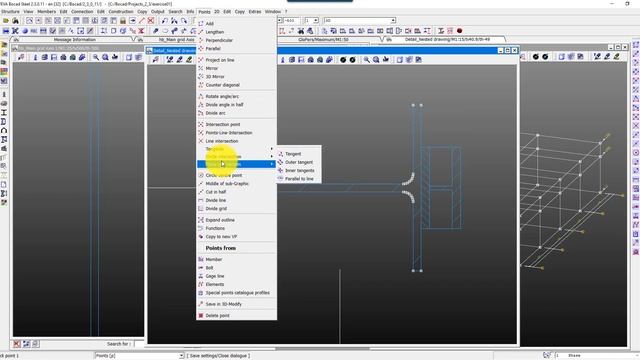The image size is (640, 360).
Task: Click the first black ball icon in the right window toolbar
Action: (x=536, y=57)
